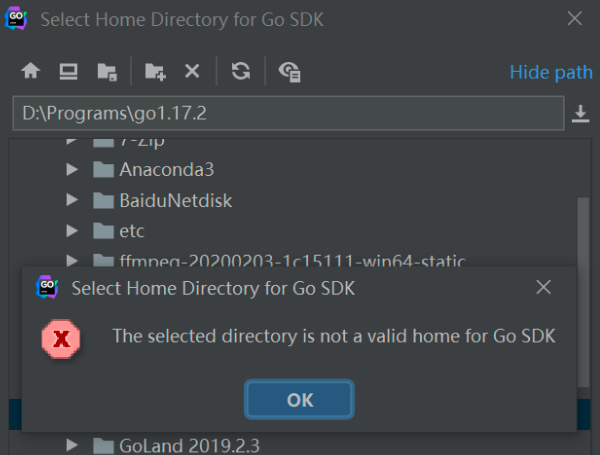600x455 pixels.
Task: Create a New Folder icon
Action: [x=155, y=72]
